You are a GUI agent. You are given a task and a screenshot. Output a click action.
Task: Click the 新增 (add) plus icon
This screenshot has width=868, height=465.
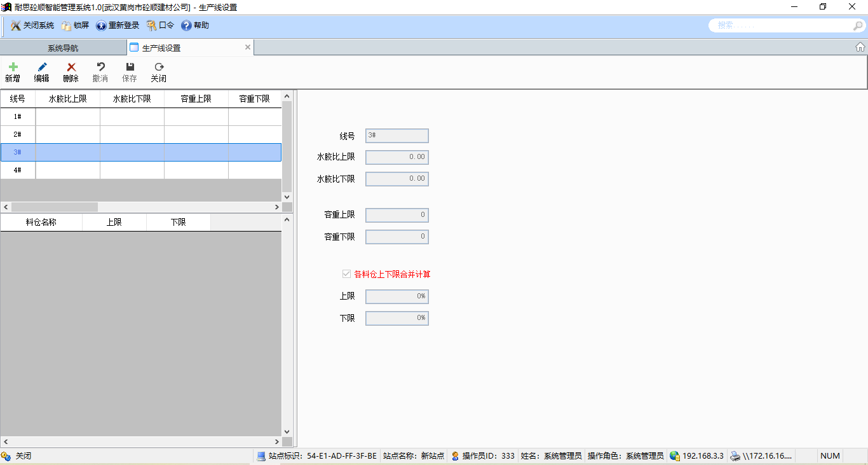[13, 67]
